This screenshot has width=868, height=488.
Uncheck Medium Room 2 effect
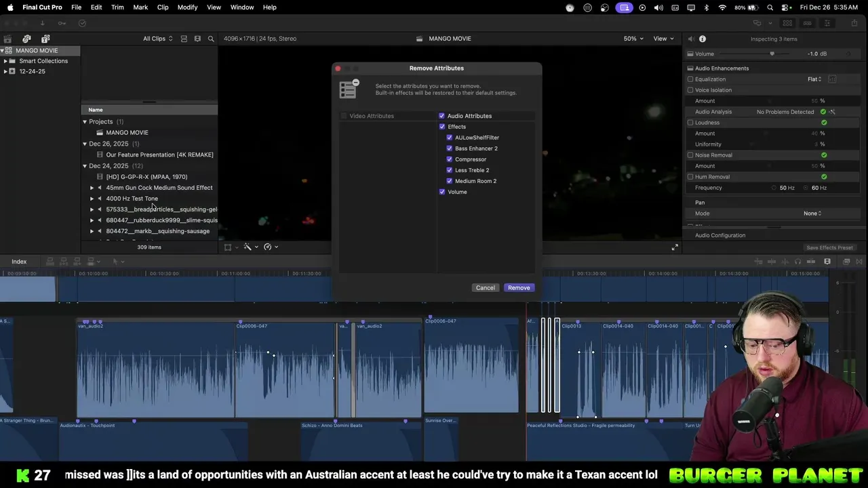(x=450, y=181)
